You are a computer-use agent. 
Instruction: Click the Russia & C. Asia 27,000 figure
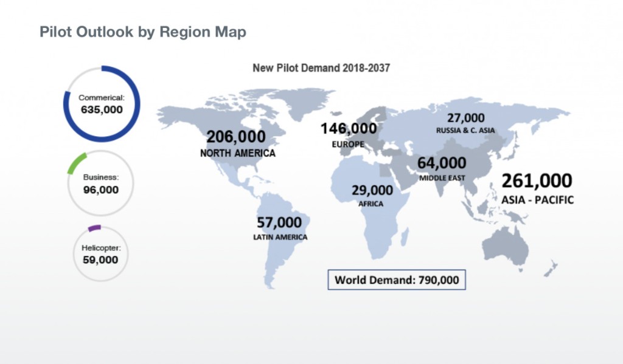coord(465,118)
